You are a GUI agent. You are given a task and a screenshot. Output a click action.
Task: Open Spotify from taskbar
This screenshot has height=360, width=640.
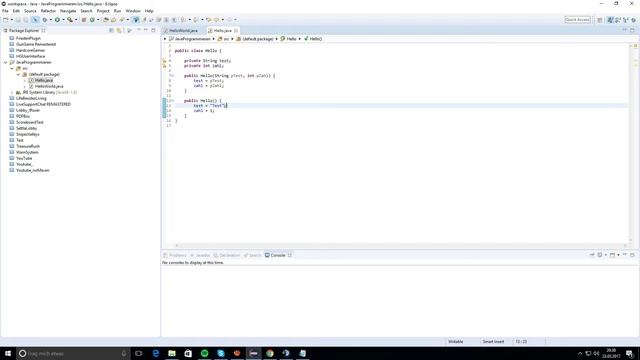click(204, 353)
